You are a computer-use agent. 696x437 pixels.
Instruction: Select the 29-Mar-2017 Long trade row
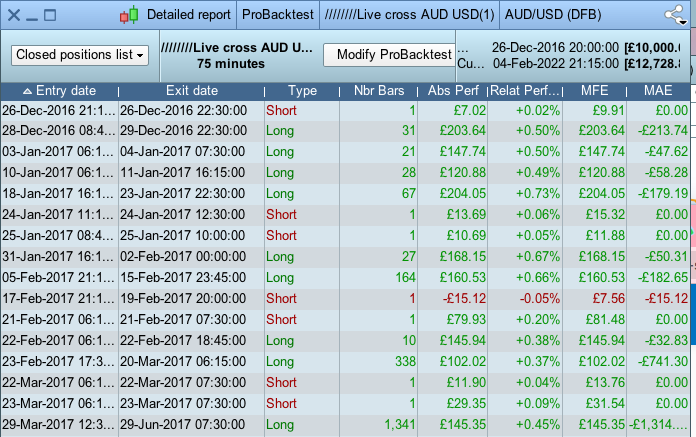coord(300,426)
